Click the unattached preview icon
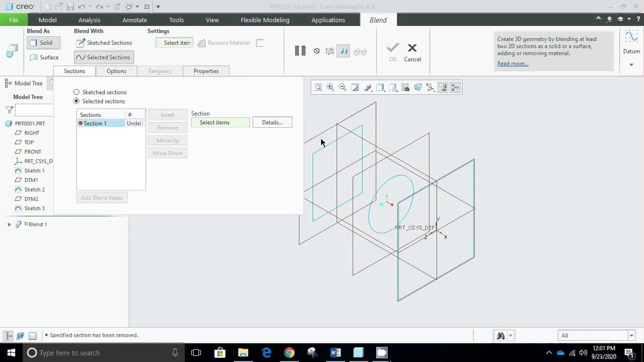Image resolution: width=644 pixels, height=362 pixels. pos(330,51)
